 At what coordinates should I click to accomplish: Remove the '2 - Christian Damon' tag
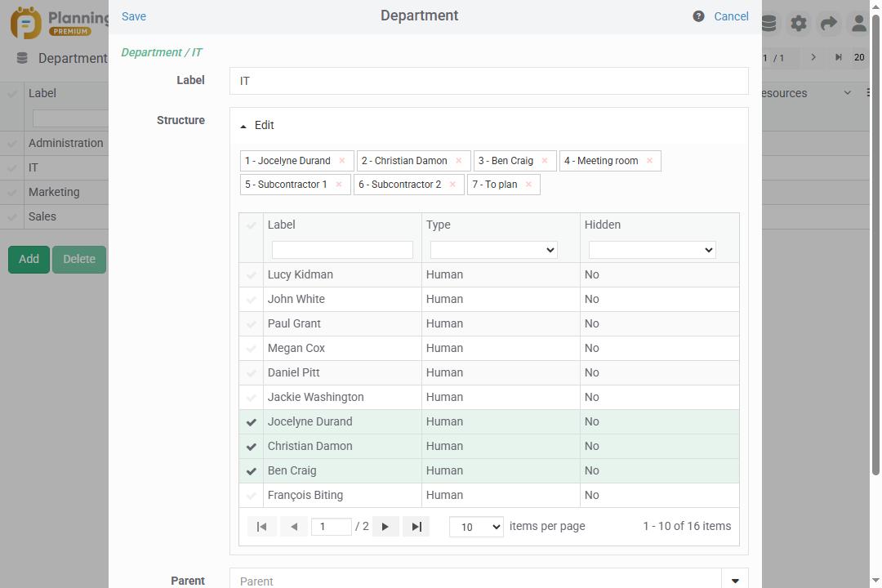point(458,161)
